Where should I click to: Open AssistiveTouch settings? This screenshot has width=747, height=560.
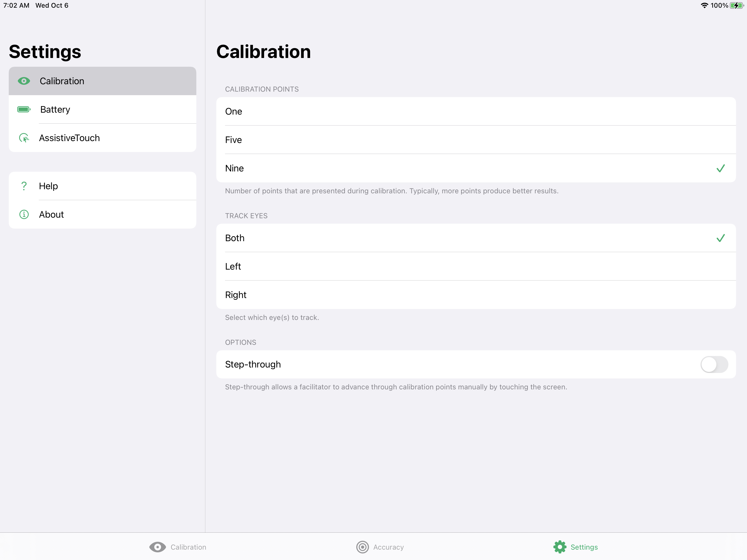[102, 138]
